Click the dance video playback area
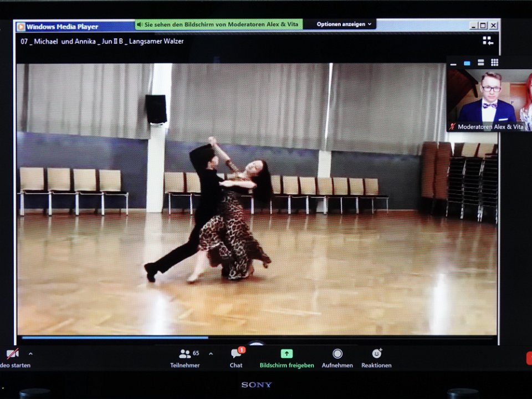The height and width of the screenshot is (399, 532). [x=257, y=199]
